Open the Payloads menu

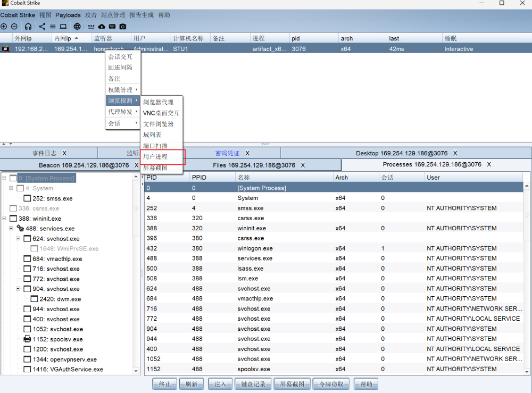point(68,15)
